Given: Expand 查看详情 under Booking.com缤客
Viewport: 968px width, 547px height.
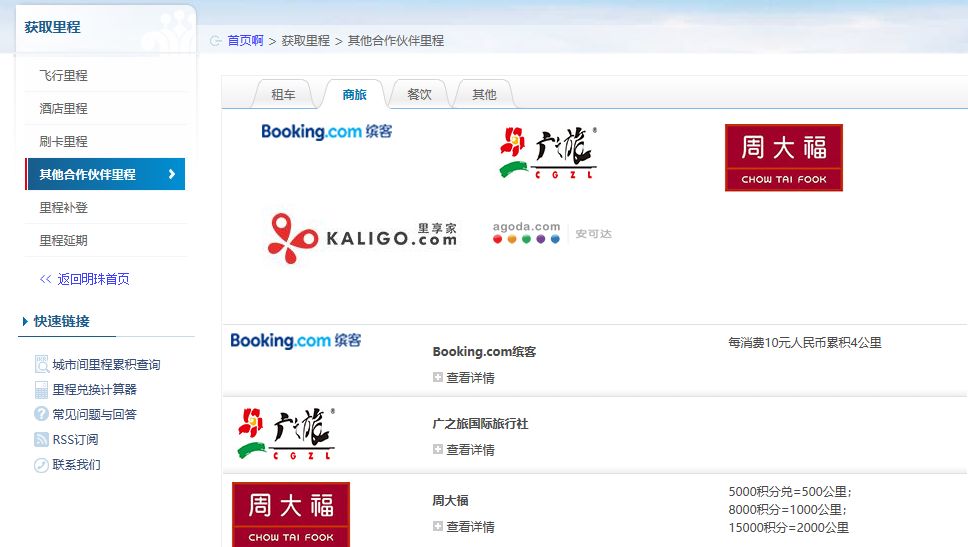Looking at the screenshot, I should coord(464,378).
